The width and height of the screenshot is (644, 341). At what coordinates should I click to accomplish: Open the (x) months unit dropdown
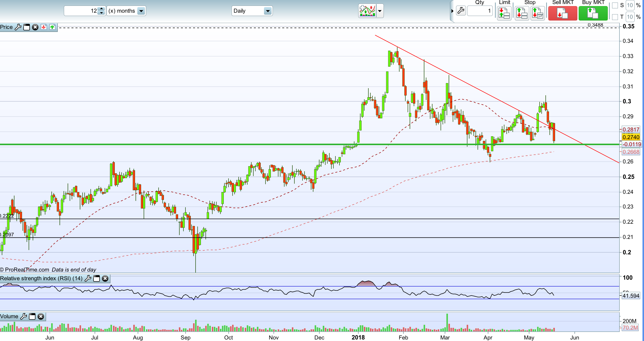[141, 11]
